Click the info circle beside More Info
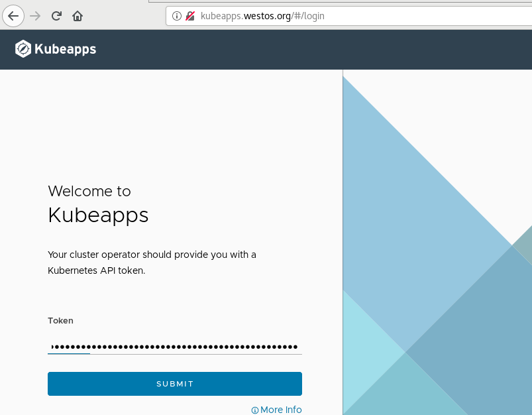Image resolution: width=532 pixels, height=415 pixels. click(x=254, y=410)
